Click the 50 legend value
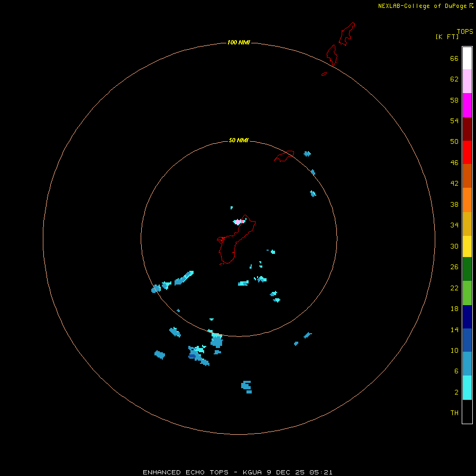 454,141
